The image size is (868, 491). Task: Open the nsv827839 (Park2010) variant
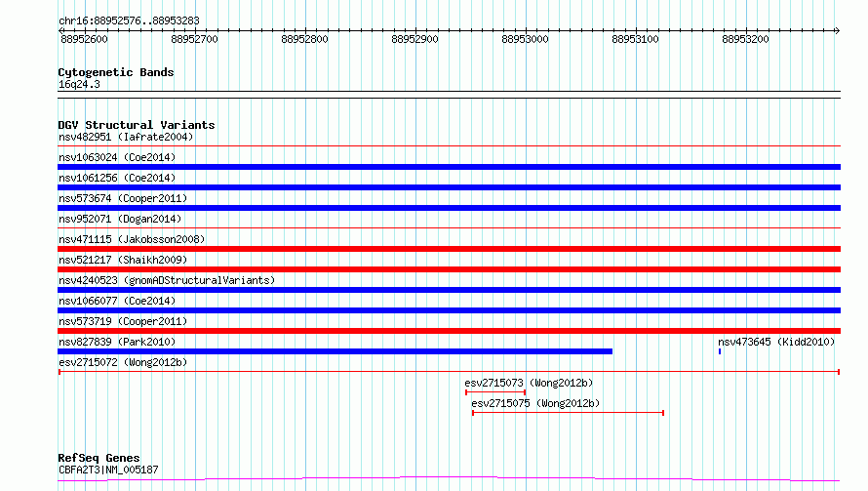pos(117,342)
